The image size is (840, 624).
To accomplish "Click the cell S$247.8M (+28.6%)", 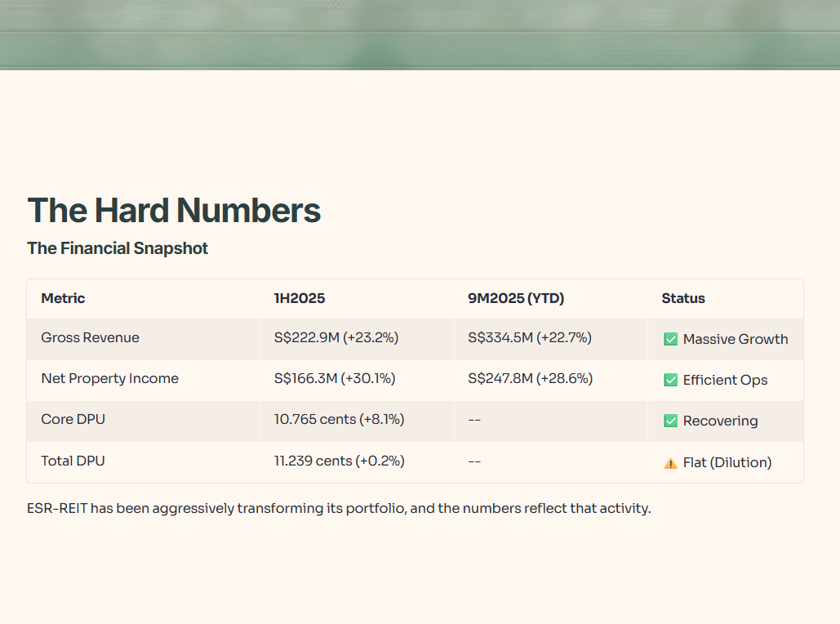I will coord(531,378).
